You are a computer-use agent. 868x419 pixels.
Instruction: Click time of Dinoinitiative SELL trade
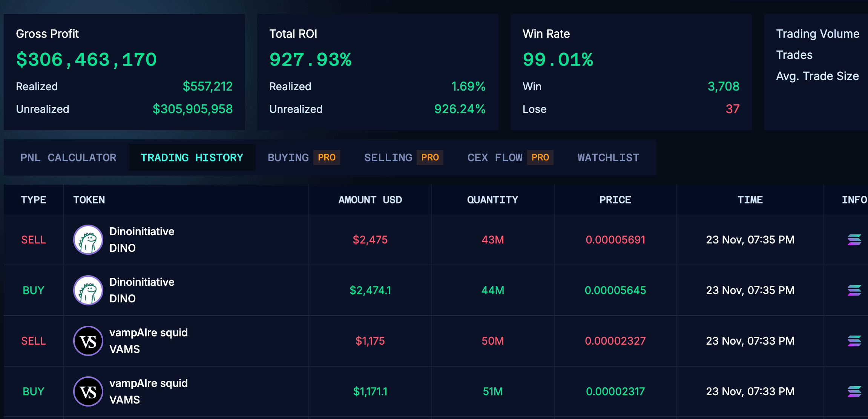750,240
